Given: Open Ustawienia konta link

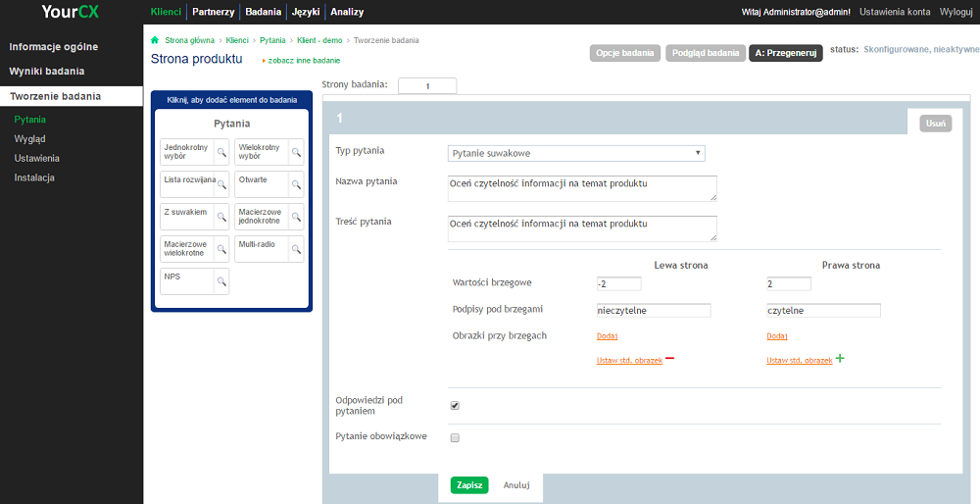Looking at the screenshot, I should point(895,12).
